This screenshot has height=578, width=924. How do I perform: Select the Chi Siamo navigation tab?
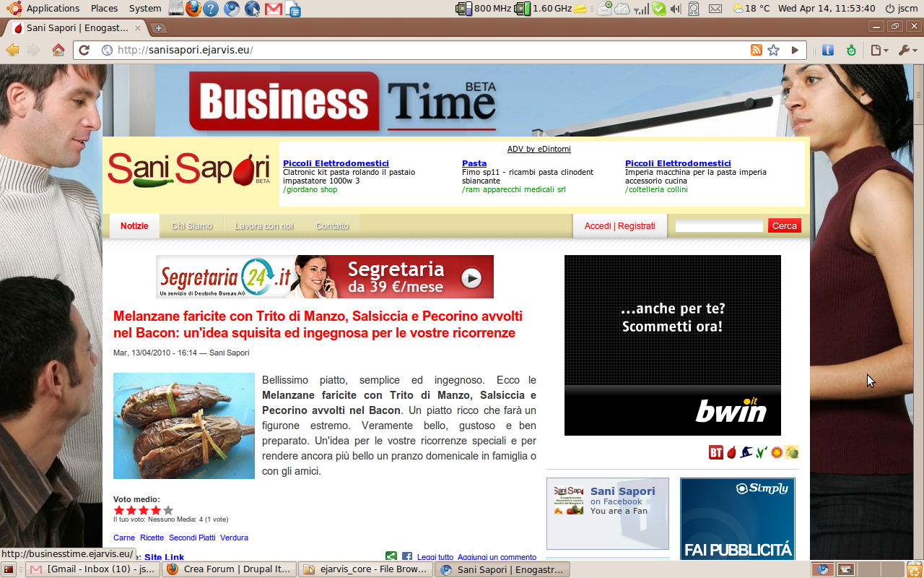(192, 226)
